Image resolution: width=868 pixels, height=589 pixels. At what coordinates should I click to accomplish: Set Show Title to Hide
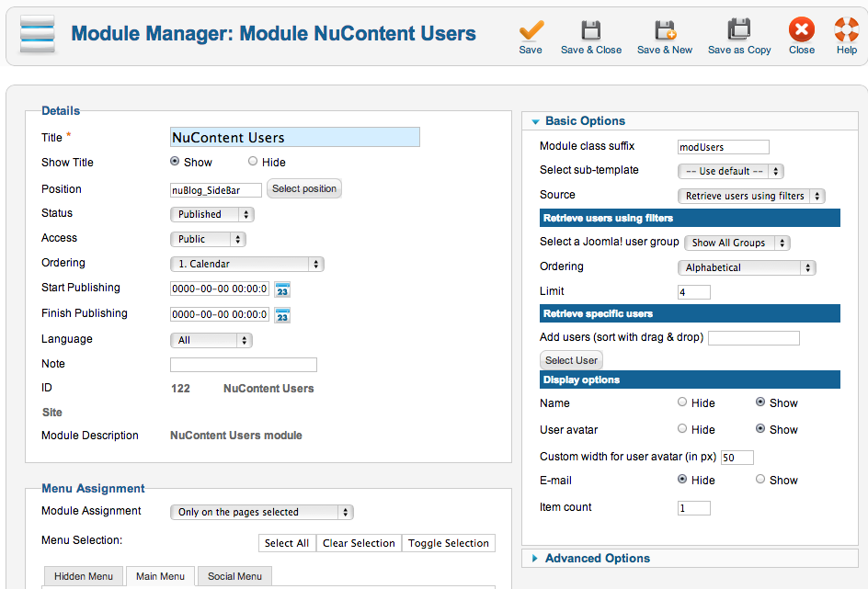253,162
